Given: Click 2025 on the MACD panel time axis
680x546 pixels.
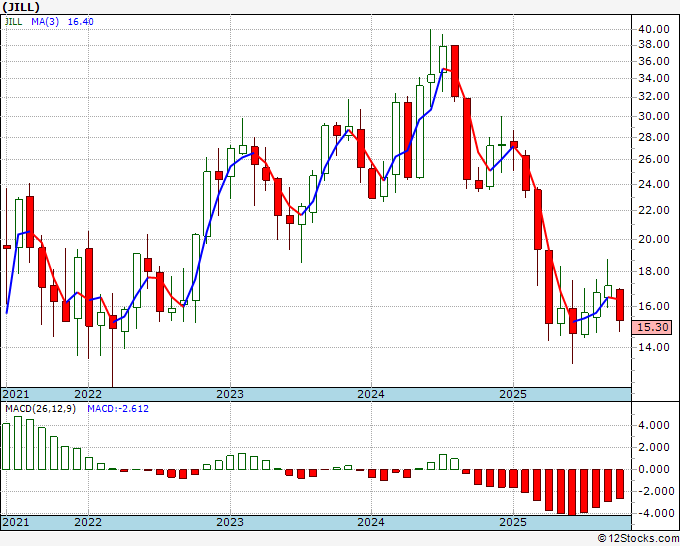Looking at the screenshot, I should click(513, 522).
